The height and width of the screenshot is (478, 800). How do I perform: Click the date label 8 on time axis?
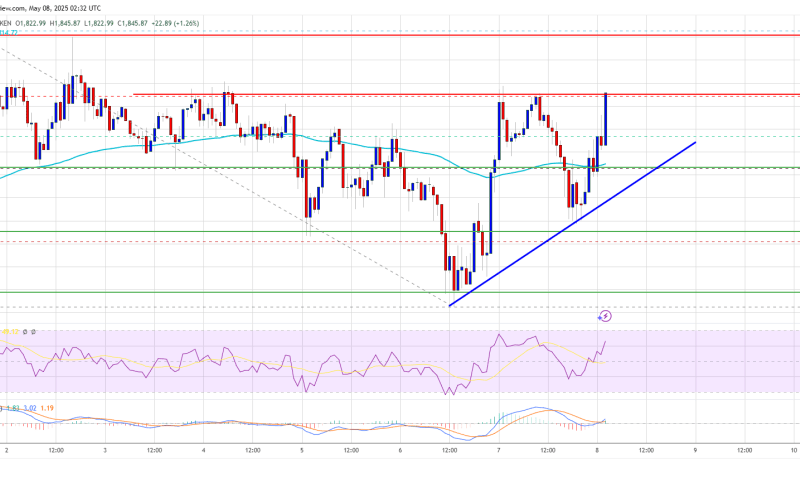tap(597, 450)
